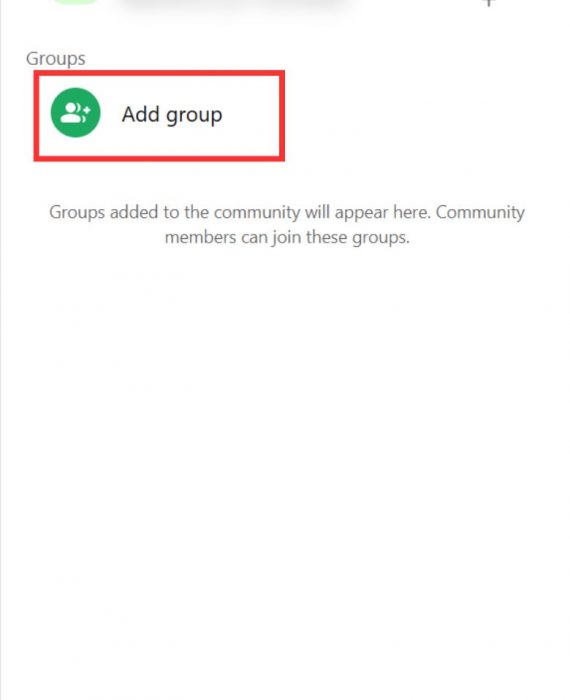Select the Add group text label
This screenshot has height=700, width=570.
tap(172, 115)
